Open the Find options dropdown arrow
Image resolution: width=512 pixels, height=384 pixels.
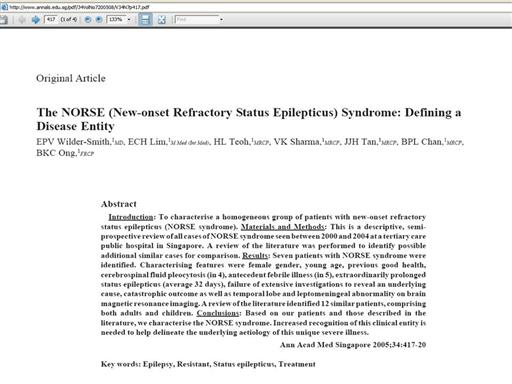(x=221, y=20)
